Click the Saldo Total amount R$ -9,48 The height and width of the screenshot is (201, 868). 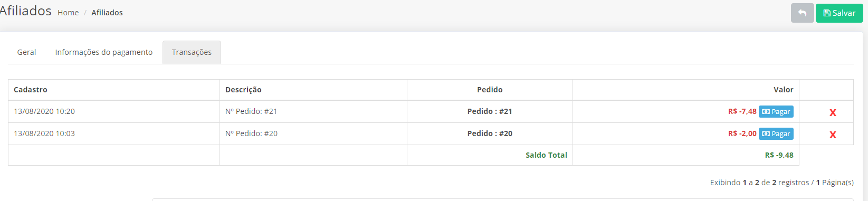(x=779, y=155)
